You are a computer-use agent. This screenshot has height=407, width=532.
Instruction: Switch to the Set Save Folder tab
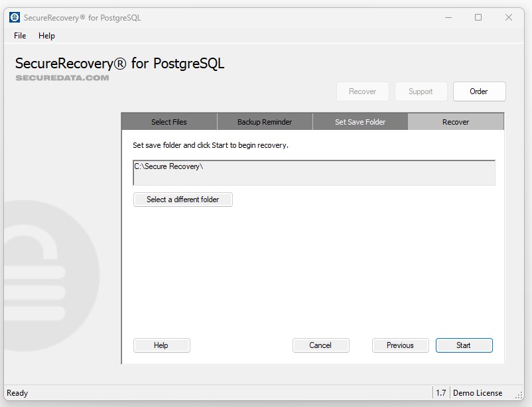pyautogui.click(x=360, y=122)
